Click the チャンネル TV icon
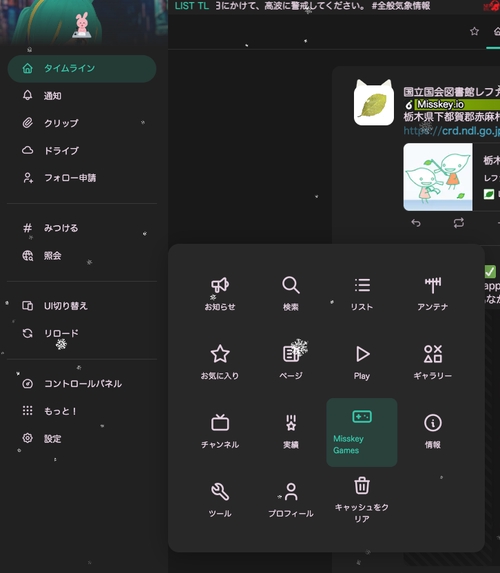500x573 pixels. (220, 423)
